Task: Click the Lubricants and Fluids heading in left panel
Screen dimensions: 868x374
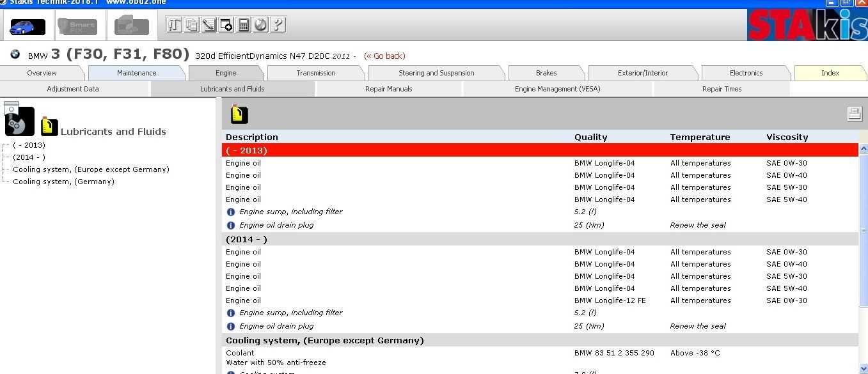Action: pos(113,132)
